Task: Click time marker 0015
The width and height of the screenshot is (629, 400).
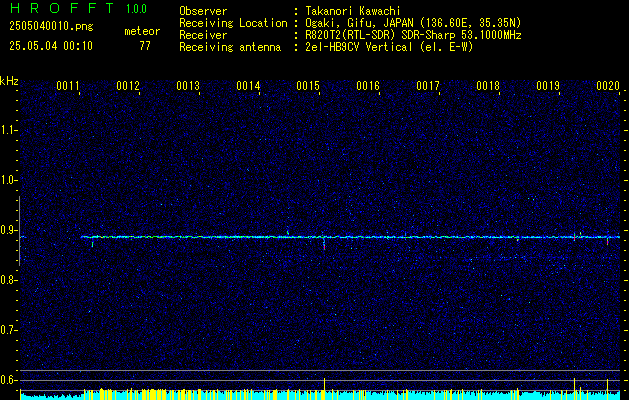Action: coord(308,86)
